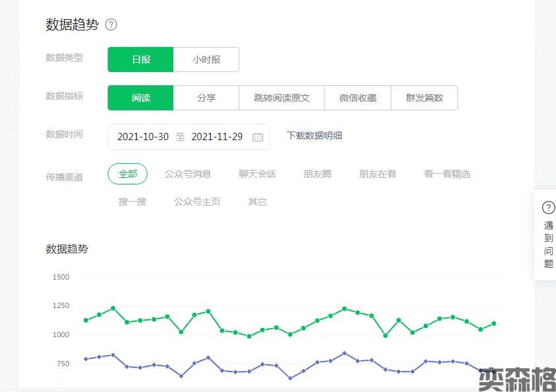Image resolution: width=556 pixels, height=392 pixels.
Task: Click the end date 2021-11-29
Action: coord(217,137)
